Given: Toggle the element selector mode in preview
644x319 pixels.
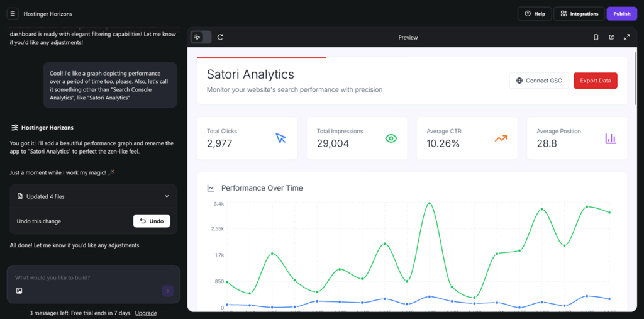Looking at the screenshot, I should pyautogui.click(x=201, y=37).
